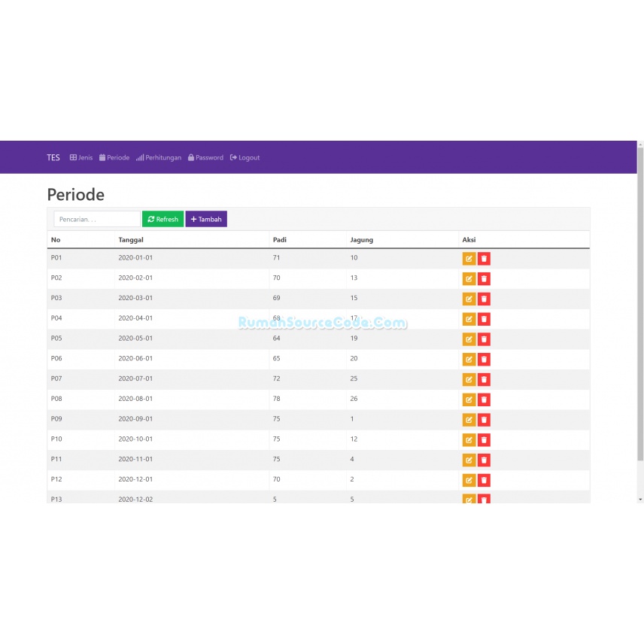The image size is (644, 644).
Task: Delete the P02 period entry
Action: tap(484, 279)
